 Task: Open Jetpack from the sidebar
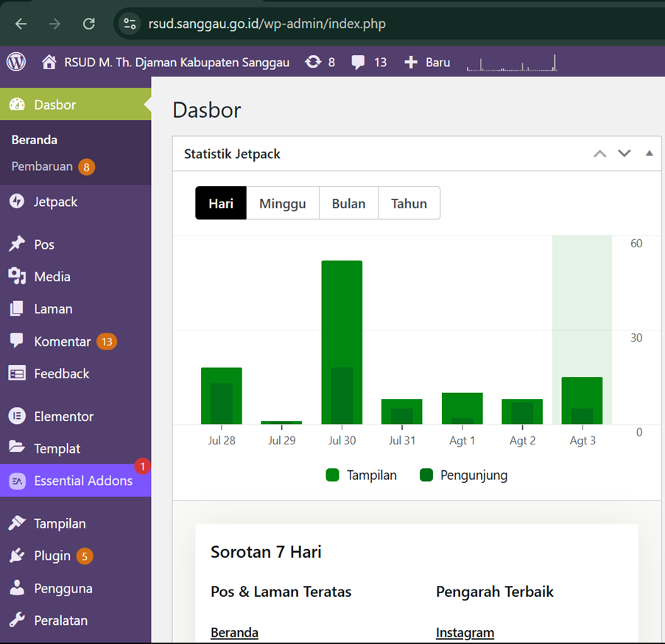coord(55,202)
